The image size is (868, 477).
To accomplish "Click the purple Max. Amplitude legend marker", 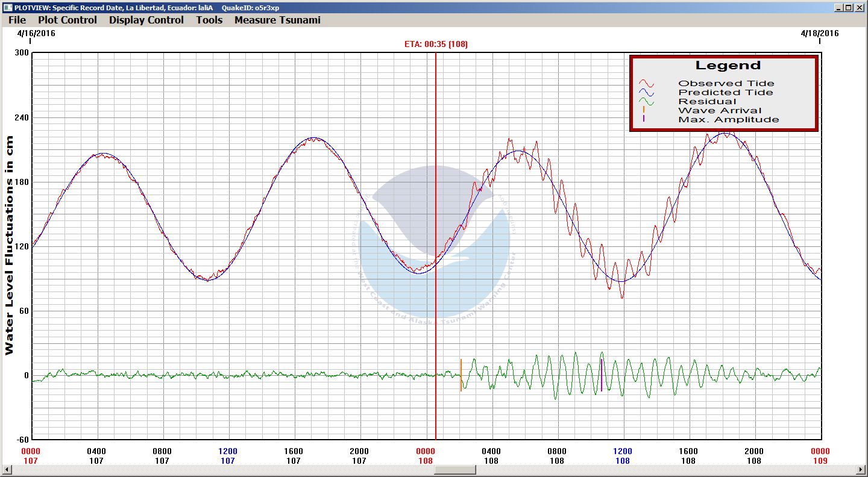I will click(x=644, y=119).
